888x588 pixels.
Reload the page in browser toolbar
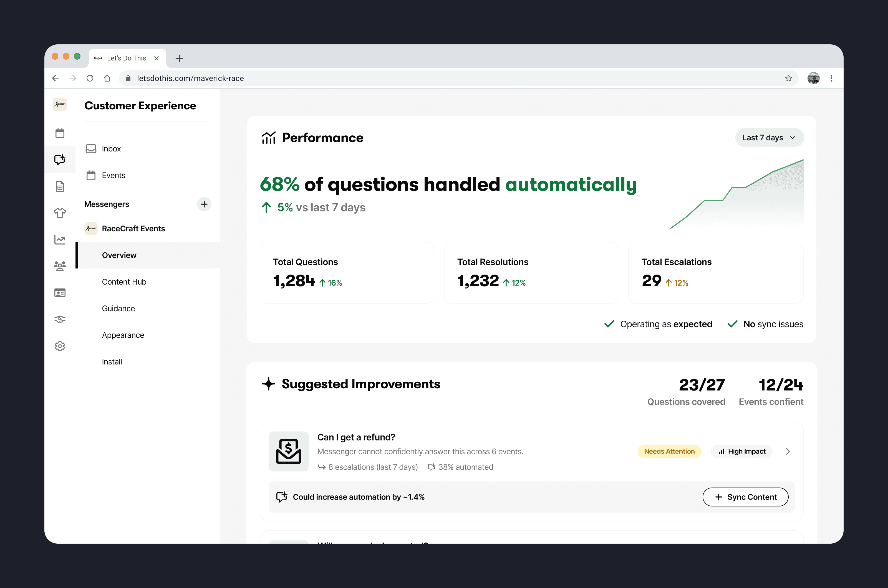pos(90,78)
